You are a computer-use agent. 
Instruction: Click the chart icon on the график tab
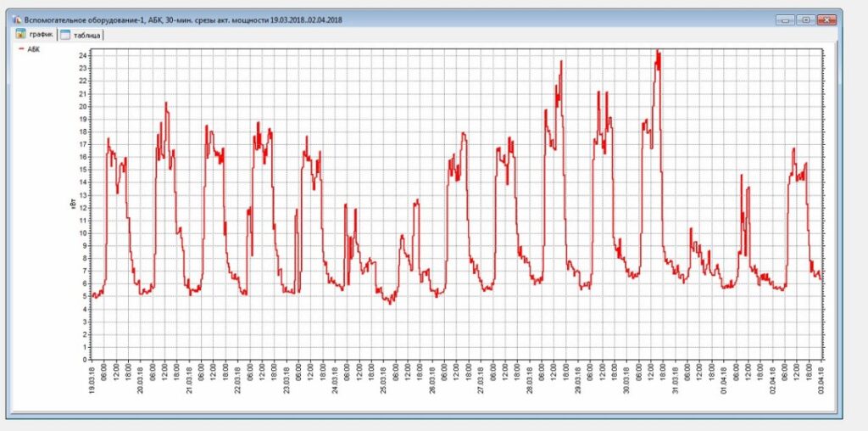pyautogui.click(x=21, y=35)
